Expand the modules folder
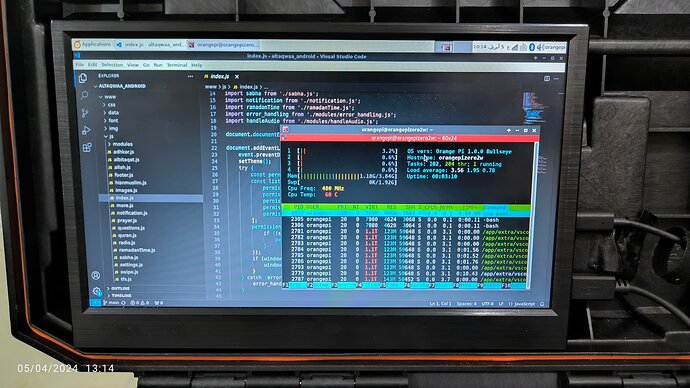This screenshot has height=388, width=690. 120,144
